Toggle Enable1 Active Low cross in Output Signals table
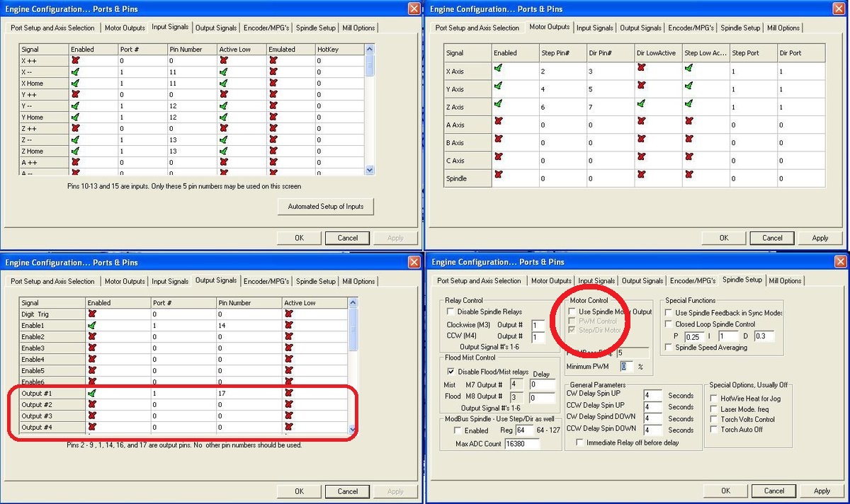The image size is (850, 504). click(289, 325)
